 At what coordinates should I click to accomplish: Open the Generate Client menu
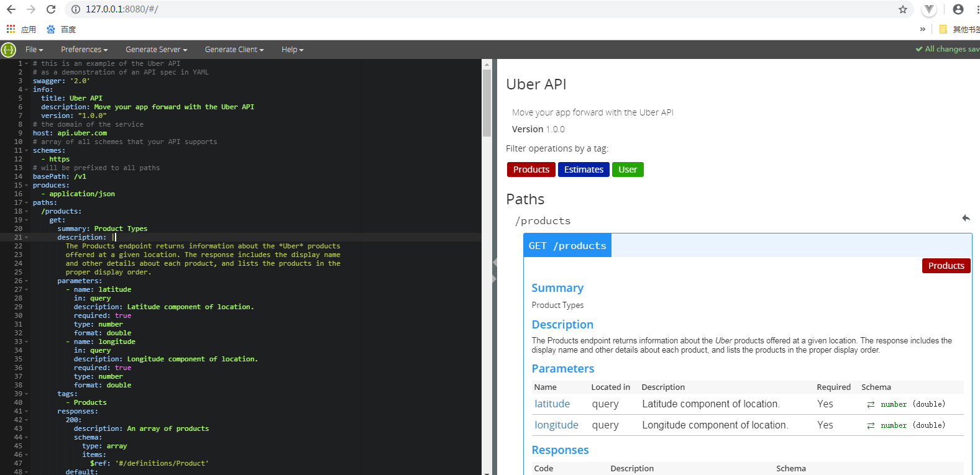pyautogui.click(x=234, y=50)
